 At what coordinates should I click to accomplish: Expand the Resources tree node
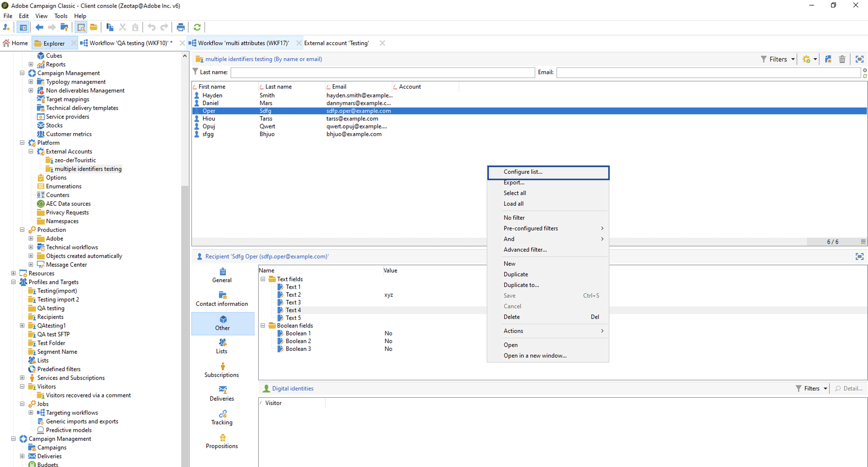pyautogui.click(x=14, y=273)
